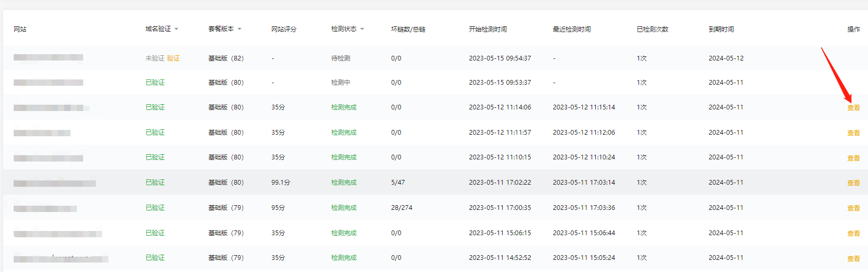Click the orange 验证 link for unverified site

(173, 58)
